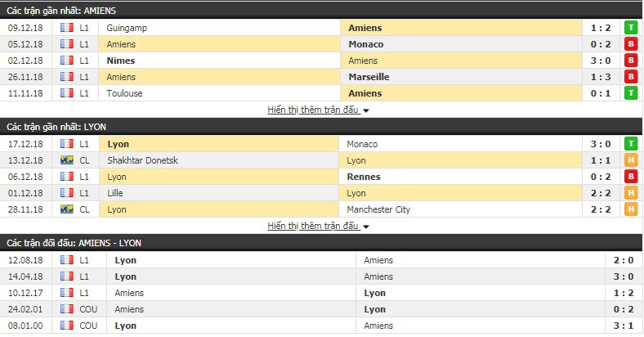
Task: Open 'Hiển thị thêm trận đấu' under Lyon
Action: pos(313,226)
